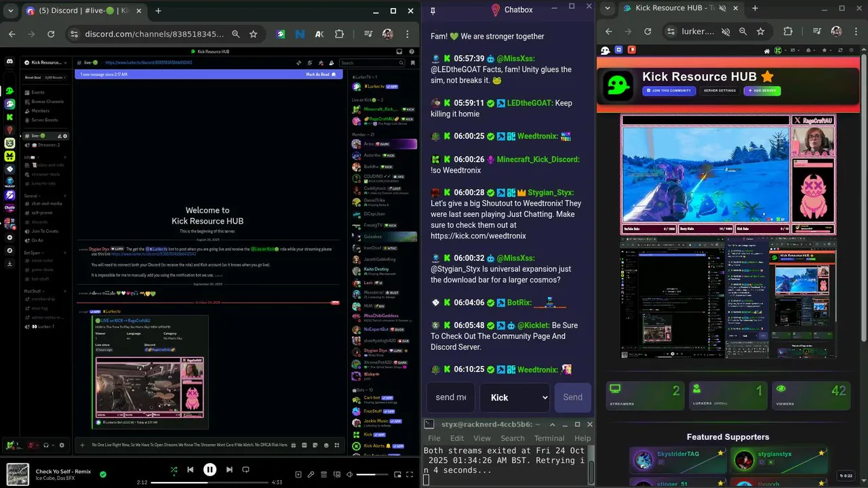The height and width of the screenshot is (488, 868).
Task: Open the Search menu in terminal window
Action: pos(512,438)
